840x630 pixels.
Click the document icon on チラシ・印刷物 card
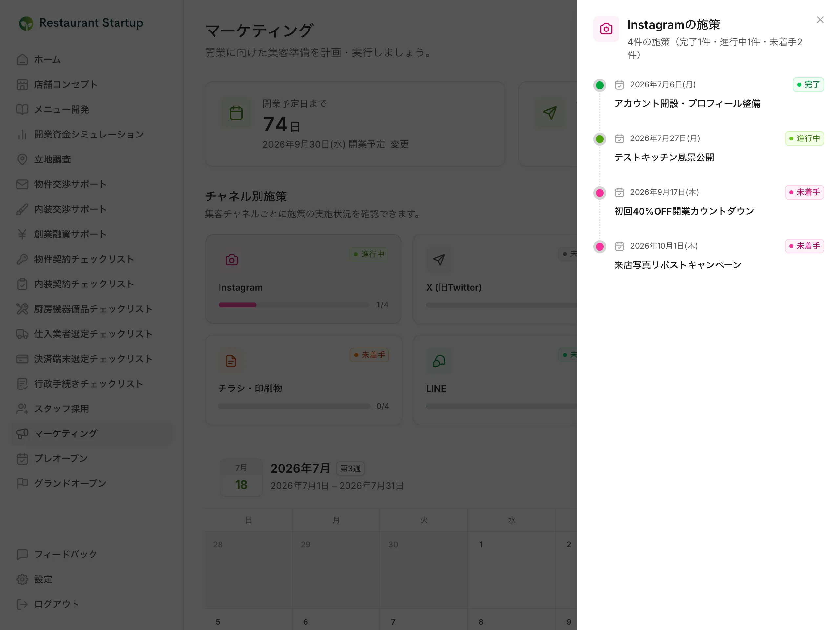(x=231, y=361)
